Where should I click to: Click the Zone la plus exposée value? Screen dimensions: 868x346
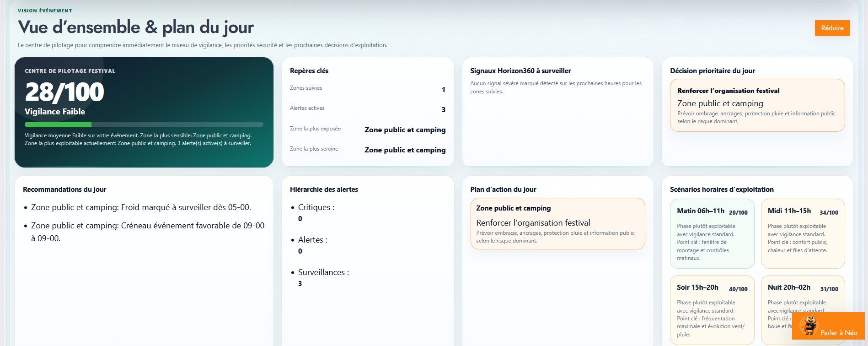[405, 130]
